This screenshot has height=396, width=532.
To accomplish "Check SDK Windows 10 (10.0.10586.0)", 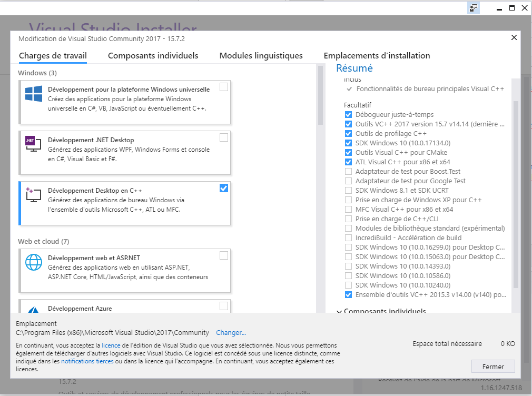I will (x=348, y=276).
